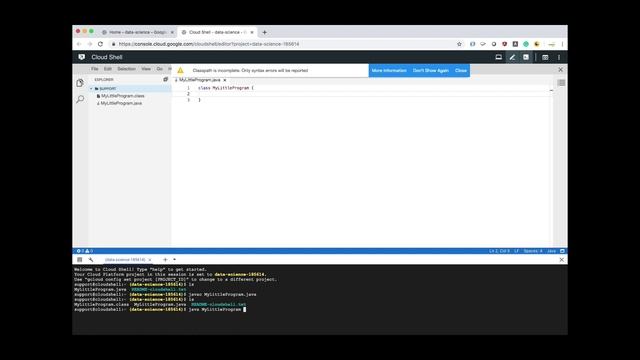Screen dimensions: 640x360
Task: Open Cloud Shell three-dot more menu
Action: click(x=559, y=57)
